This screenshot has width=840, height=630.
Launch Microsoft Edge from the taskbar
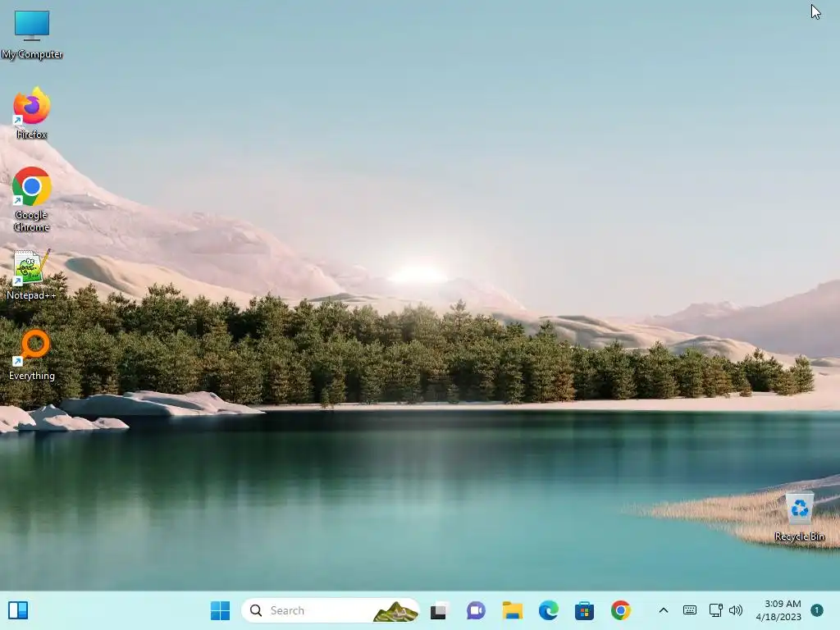click(548, 610)
